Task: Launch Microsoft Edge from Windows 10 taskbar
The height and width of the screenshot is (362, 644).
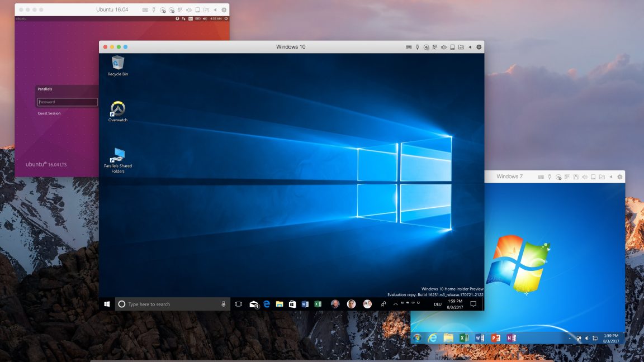Action: point(267,304)
